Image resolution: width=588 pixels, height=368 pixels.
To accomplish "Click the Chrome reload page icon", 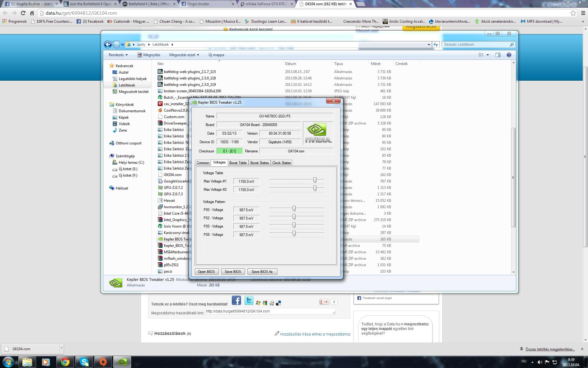I will coord(23,13).
